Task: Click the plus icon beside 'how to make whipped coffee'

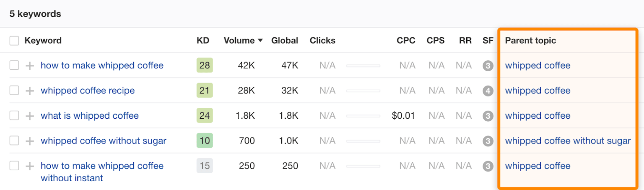Action: pos(29,66)
